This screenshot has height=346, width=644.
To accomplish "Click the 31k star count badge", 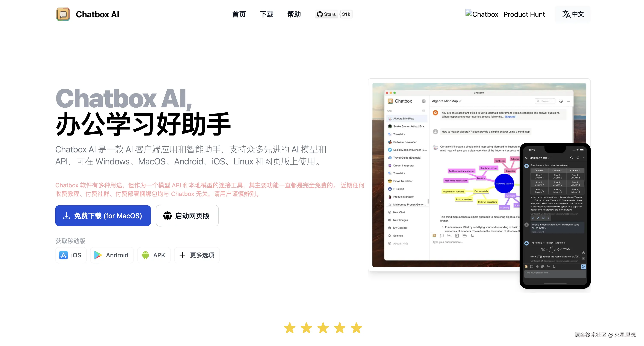I will [x=346, y=14].
